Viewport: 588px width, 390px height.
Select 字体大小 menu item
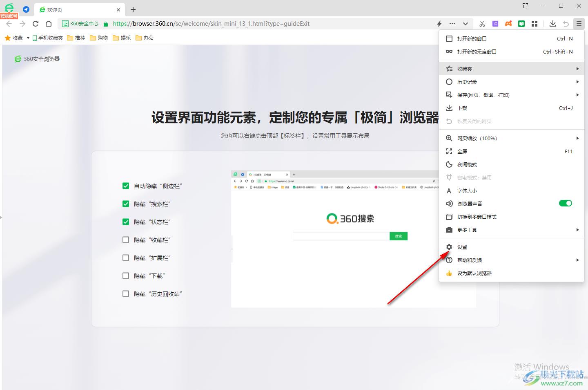(x=512, y=191)
